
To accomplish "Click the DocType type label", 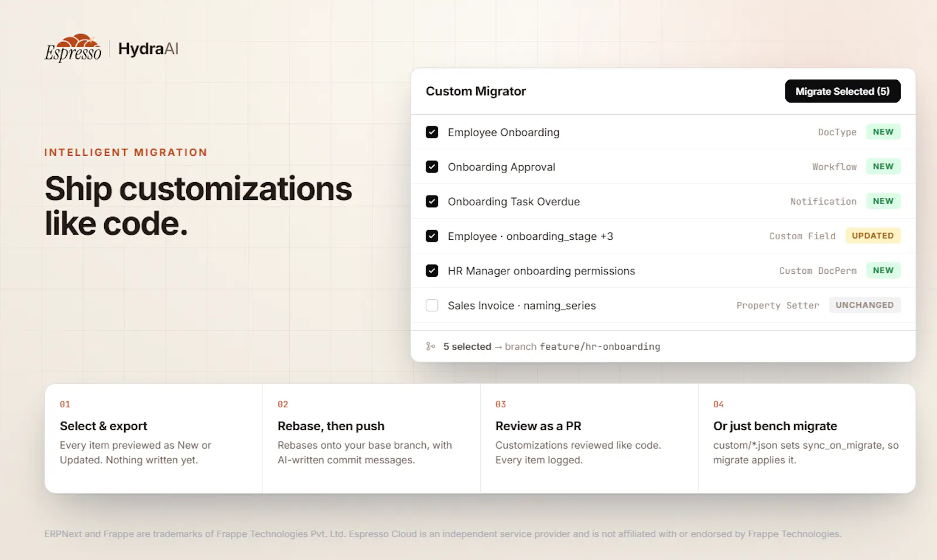I will pyautogui.click(x=837, y=132).
